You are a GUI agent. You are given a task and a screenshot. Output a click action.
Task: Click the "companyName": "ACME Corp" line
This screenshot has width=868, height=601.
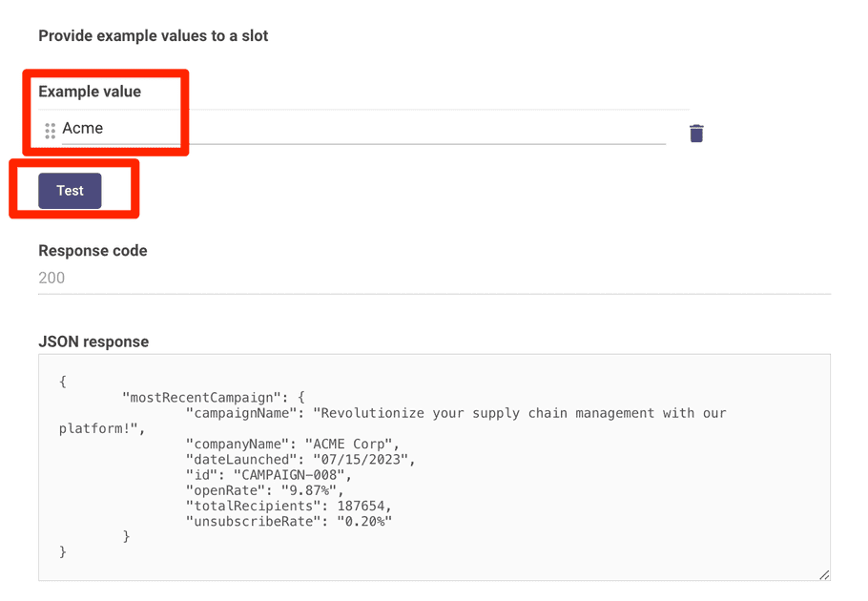coord(293,445)
